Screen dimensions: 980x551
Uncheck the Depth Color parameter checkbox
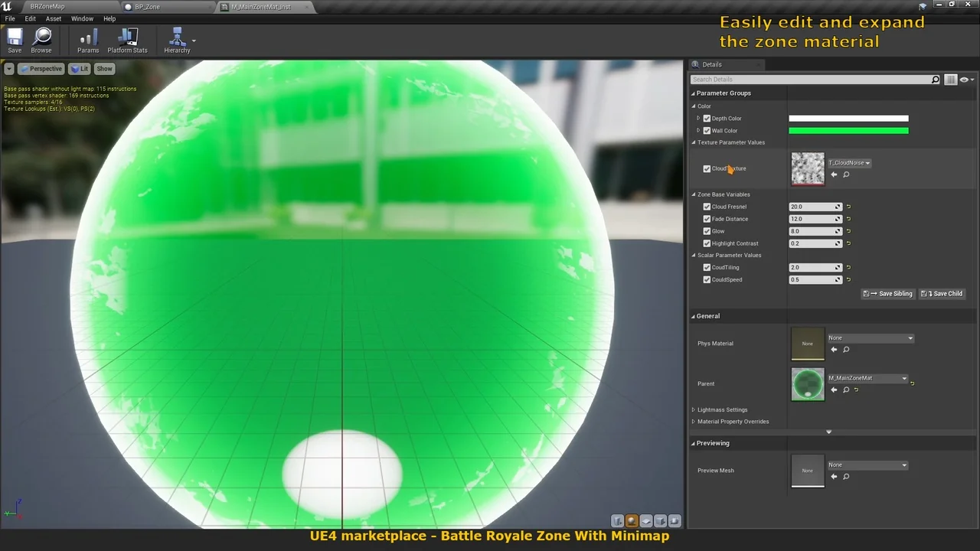pyautogui.click(x=707, y=119)
